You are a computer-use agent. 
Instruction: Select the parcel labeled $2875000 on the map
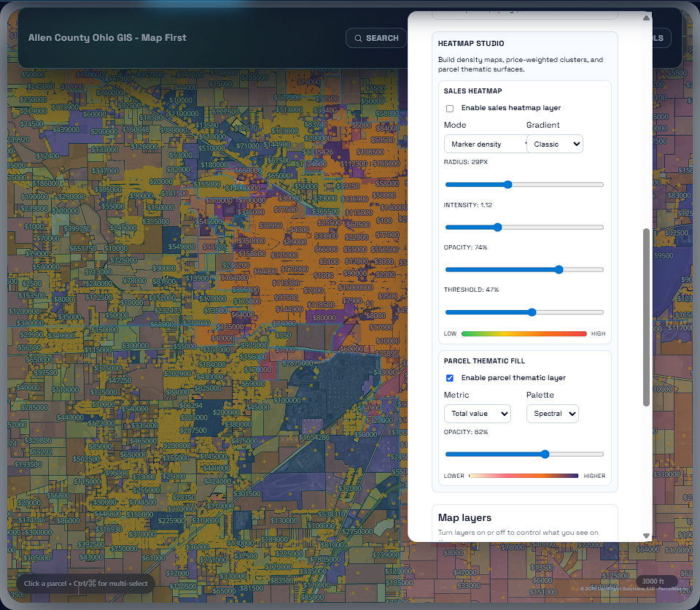tap(297, 363)
